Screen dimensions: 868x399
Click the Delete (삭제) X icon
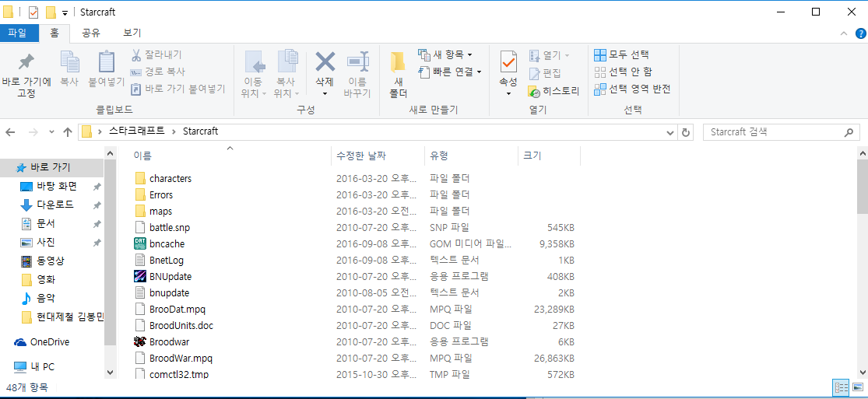[325, 61]
